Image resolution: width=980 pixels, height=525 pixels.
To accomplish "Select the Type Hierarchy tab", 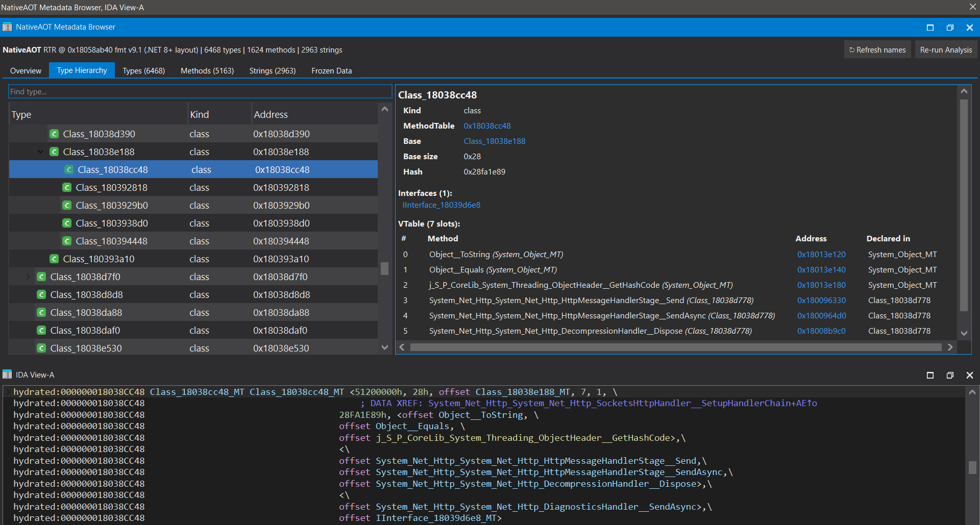I will [x=82, y=70].
